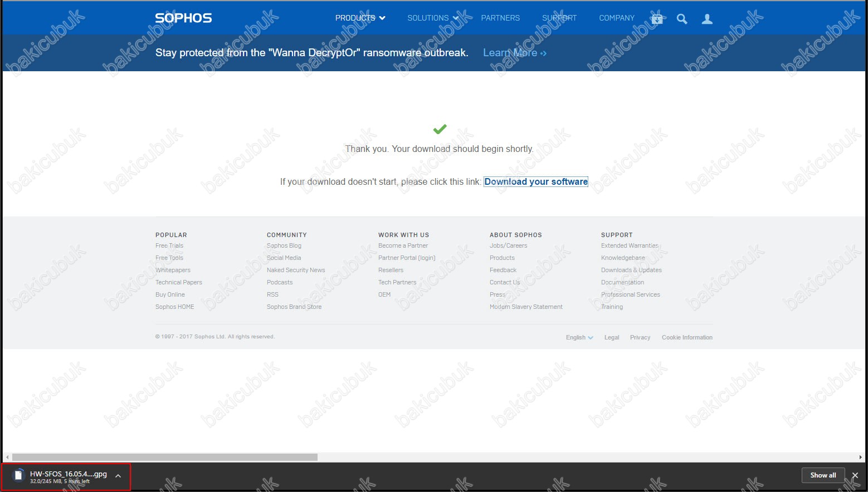This screenshot has width=868, height=492.
Task: Open Feedback link
Action: (x=503, y=270)
